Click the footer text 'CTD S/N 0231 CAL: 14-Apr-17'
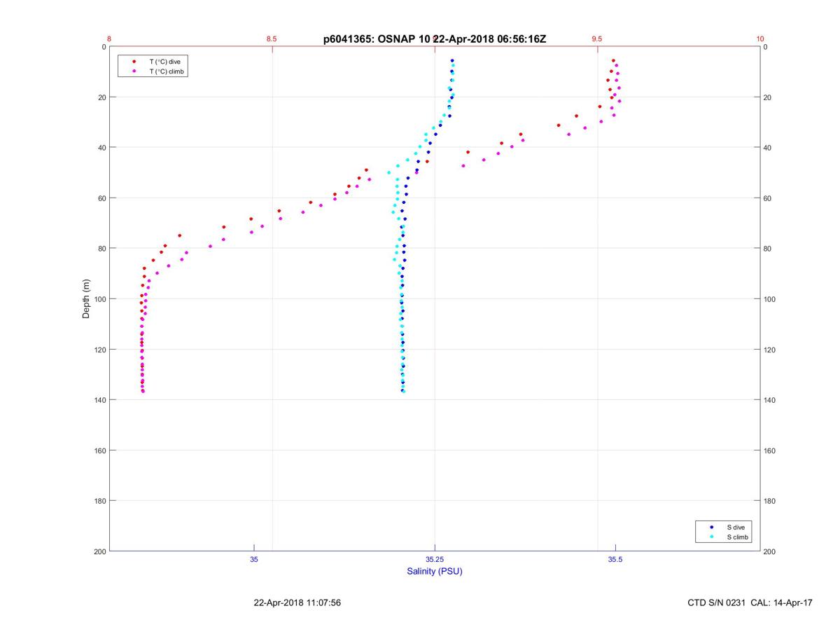The height and width of the screenshot is (620, 840). (x=750, y=602)
